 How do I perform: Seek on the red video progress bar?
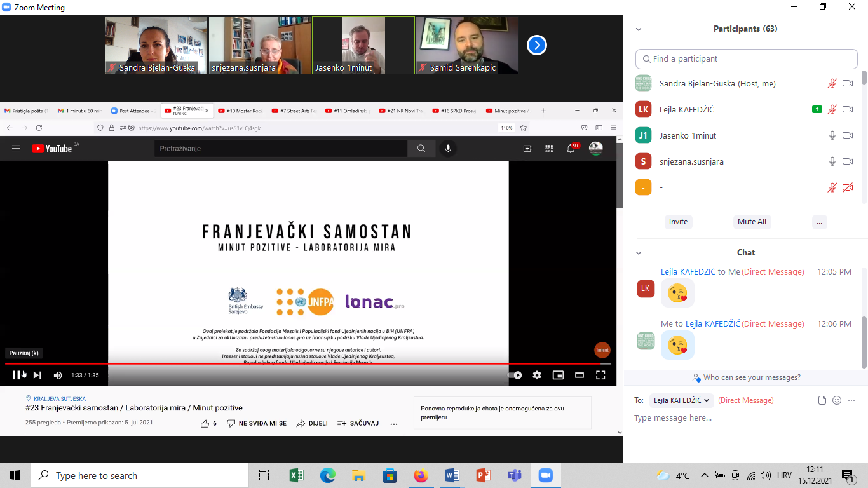coord(308,363)
